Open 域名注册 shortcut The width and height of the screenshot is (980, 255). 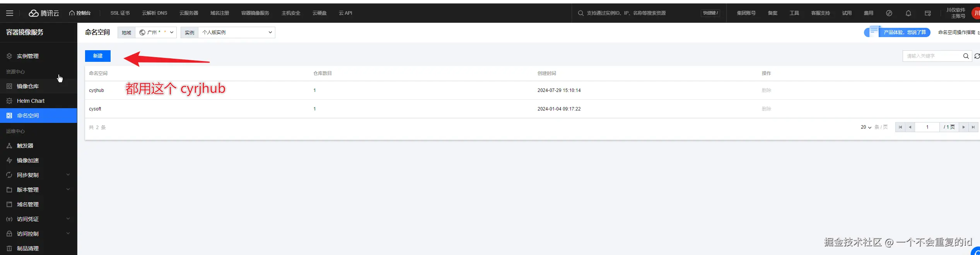(x=220, y=13)
